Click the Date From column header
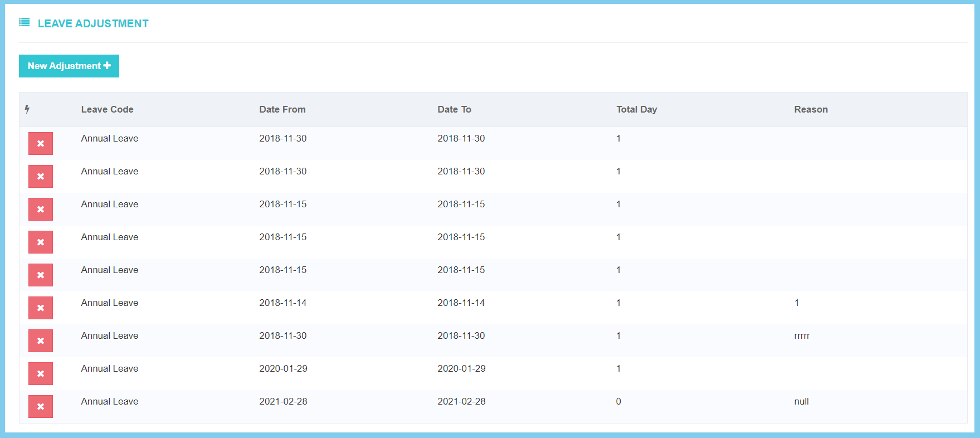Viewport: 980px width, 438px height. click(282, 109)
